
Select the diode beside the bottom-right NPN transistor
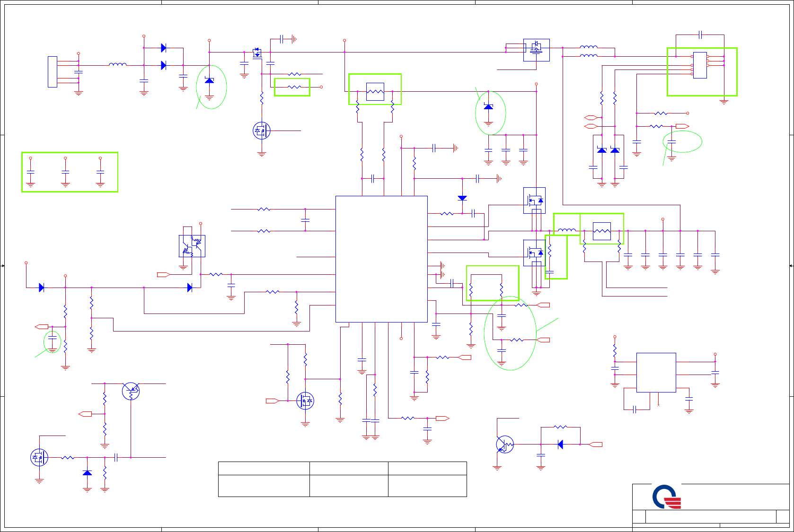click(560, 445)
